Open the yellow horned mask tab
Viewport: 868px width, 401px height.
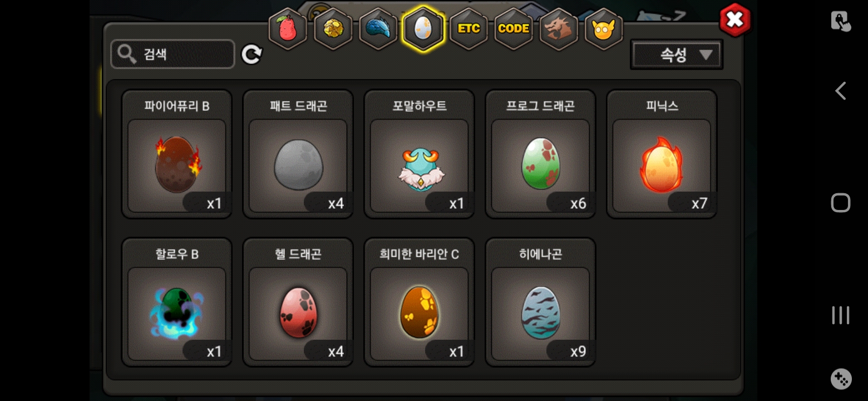click(x=604, y=30)
